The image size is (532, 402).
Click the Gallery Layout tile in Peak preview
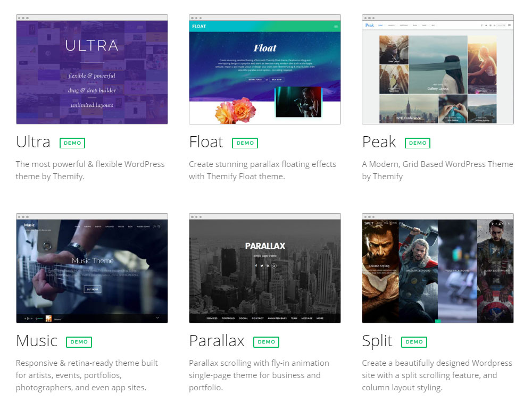click(438, 65)
